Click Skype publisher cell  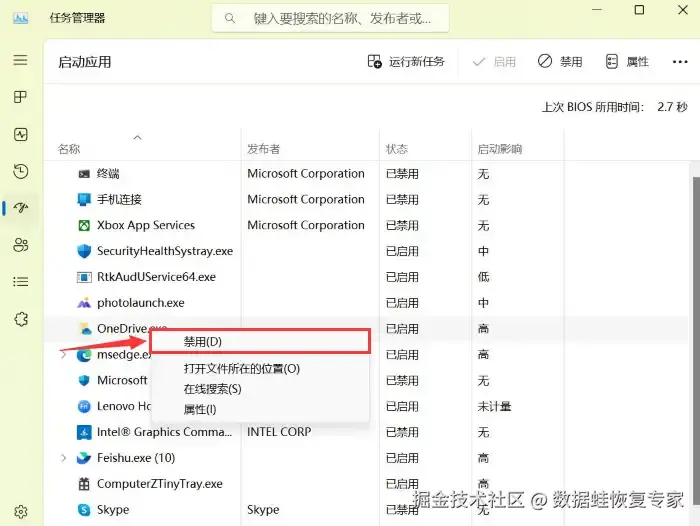(263, 509)
